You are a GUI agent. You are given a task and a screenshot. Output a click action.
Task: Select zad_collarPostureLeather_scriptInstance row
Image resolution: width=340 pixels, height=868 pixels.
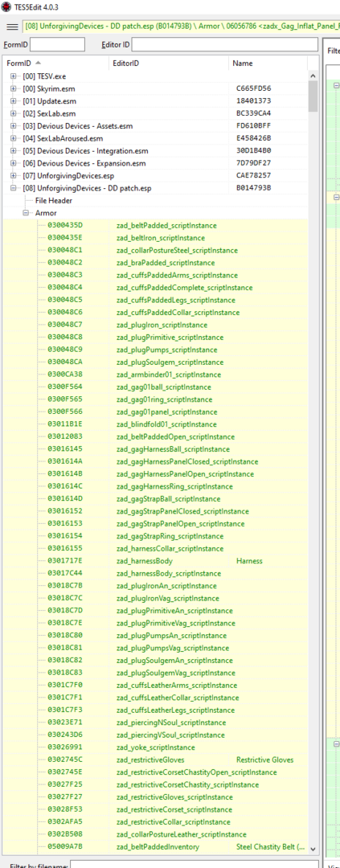pyautogui.click(x=155, y=834)
